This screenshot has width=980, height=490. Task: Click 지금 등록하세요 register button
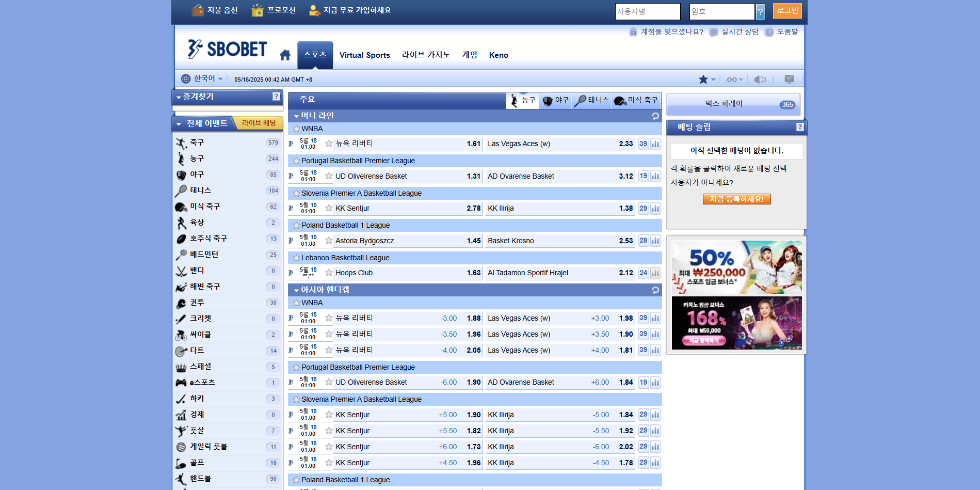click(736, 199)
